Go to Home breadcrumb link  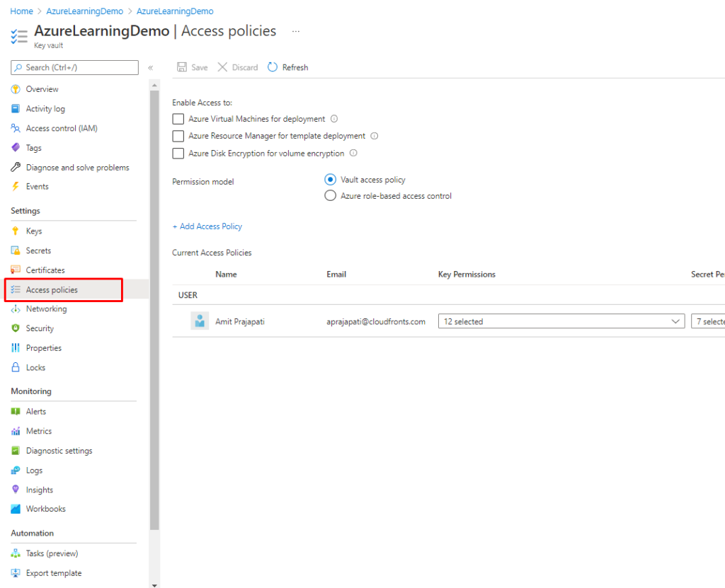22,11
